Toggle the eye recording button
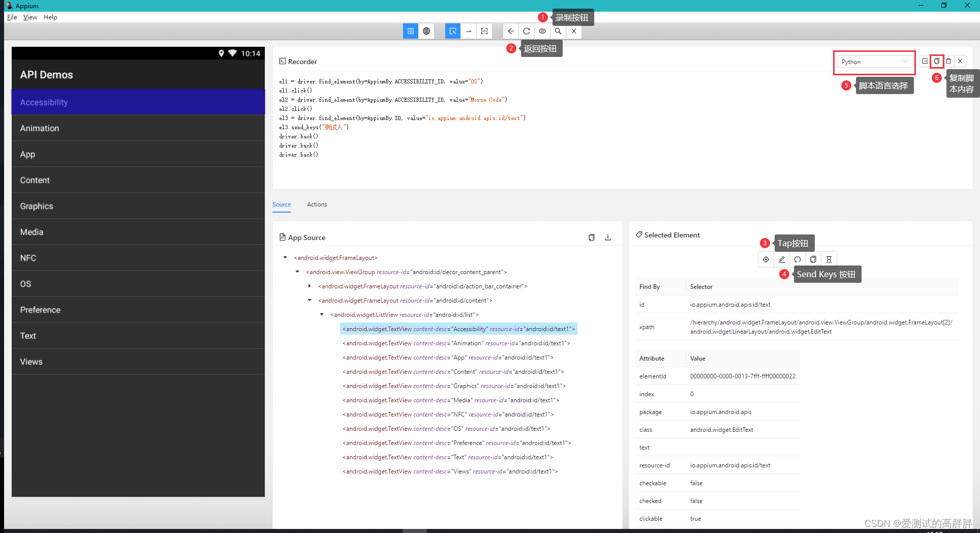 (542, 31)
